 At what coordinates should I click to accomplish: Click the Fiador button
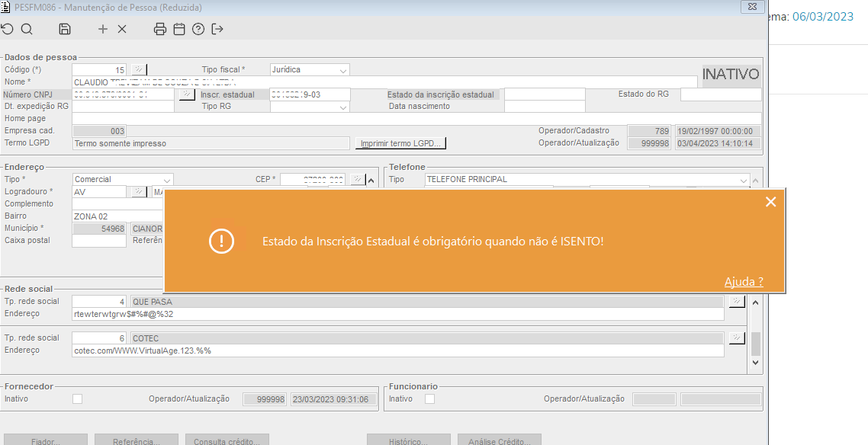coord(46,440)
